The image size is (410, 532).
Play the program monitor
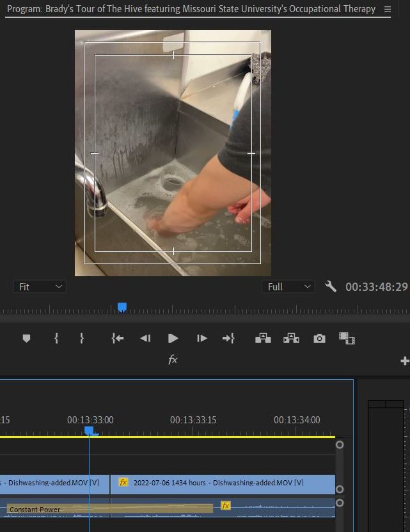pos(173,338)
